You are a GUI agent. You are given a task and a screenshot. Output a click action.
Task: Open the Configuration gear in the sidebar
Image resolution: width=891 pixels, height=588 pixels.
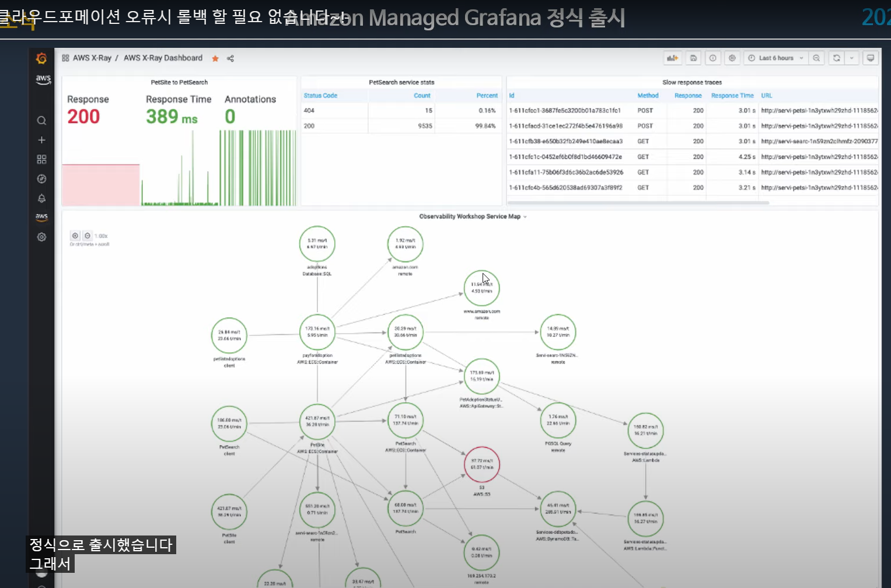(x=41, y=237)
